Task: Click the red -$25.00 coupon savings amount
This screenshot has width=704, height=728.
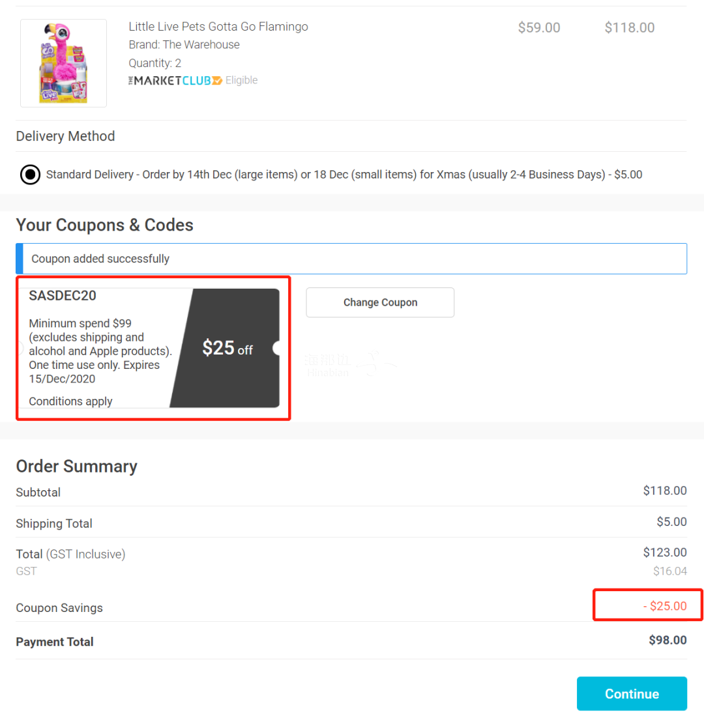Action: (x=664, y=606)
